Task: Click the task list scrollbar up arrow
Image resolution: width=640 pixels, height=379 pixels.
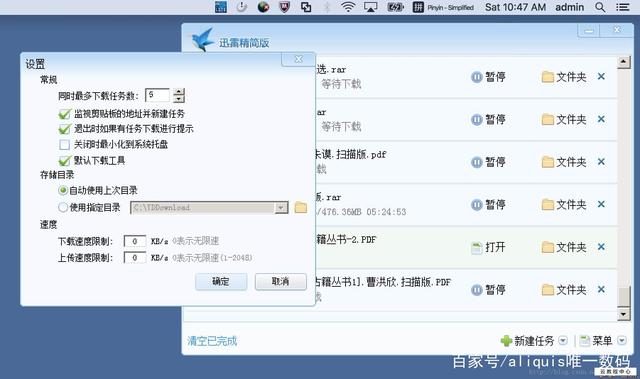Action: 624,62
